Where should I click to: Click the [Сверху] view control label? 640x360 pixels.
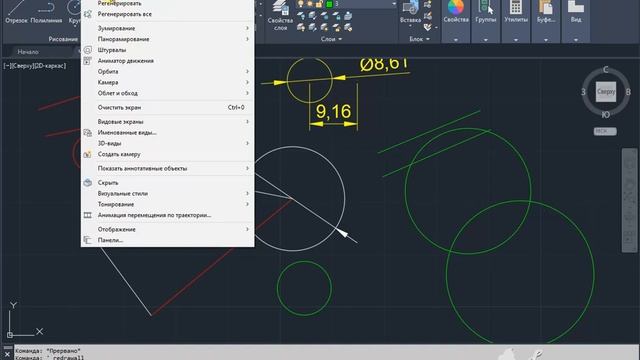tap(23, 66)
